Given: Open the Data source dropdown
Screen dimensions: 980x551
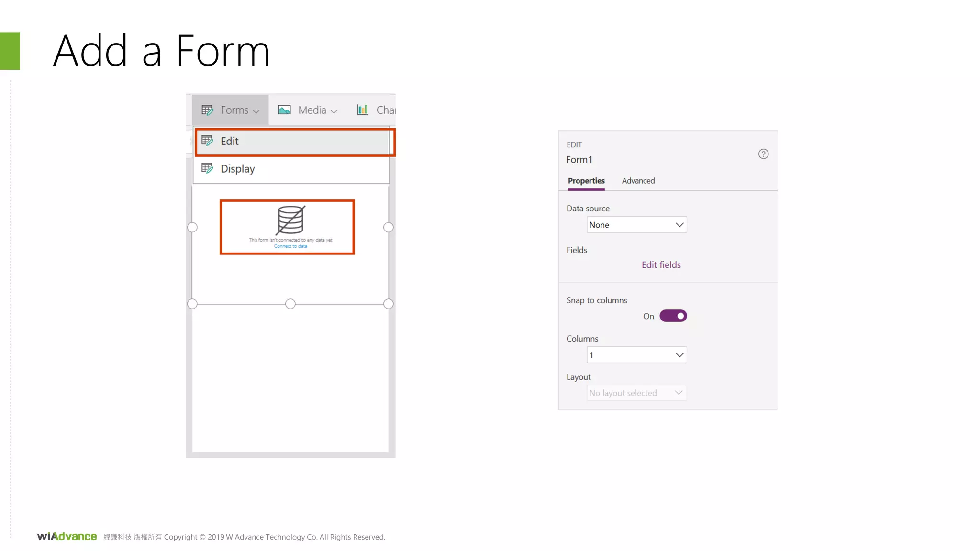Looking at the screenshot, I should click(x=636, y=225).
